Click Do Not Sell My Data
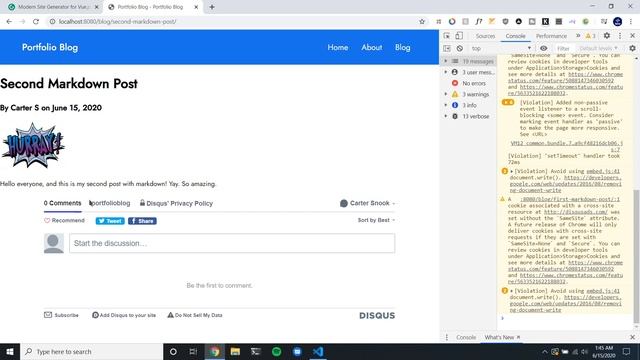Image resolution: width=640 pixels, height=360 pixels. pyautogui.click(x=195, y=315)
